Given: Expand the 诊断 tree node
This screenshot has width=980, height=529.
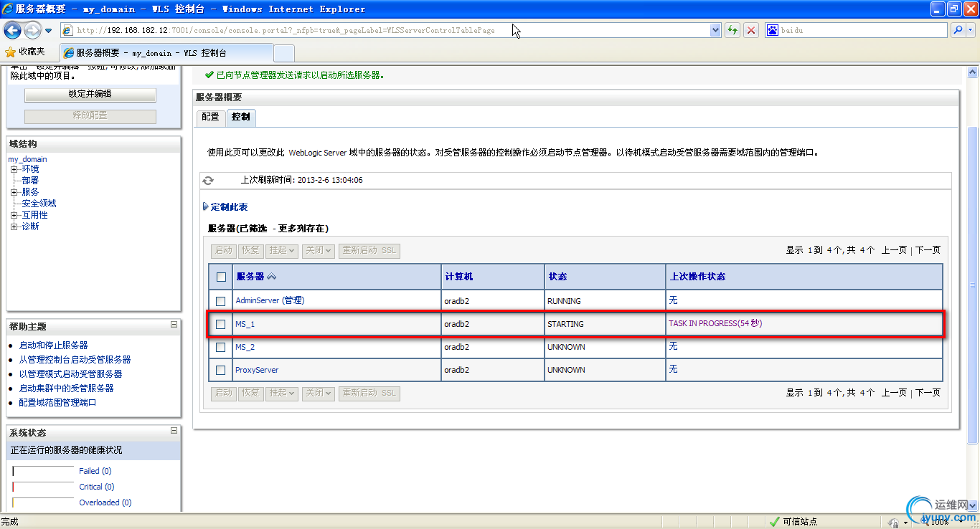Looking at the screenshot, I should click(14, 227).
